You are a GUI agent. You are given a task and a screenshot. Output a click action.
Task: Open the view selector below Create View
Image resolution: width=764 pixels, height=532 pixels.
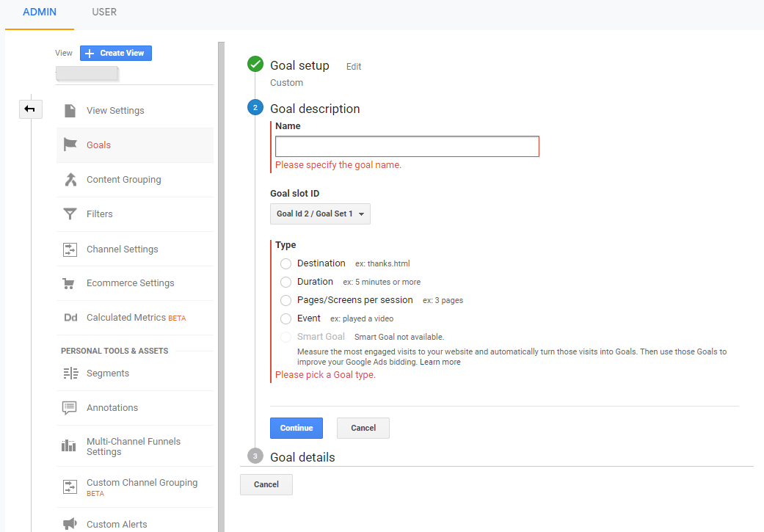pyautogui.click(x=87, y=73)
